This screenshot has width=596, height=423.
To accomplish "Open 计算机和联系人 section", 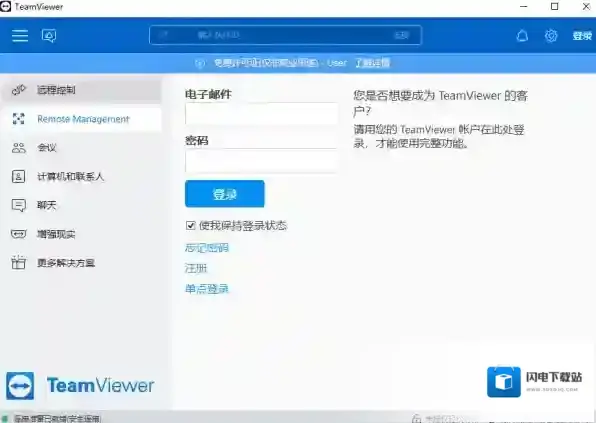I will coord(81,177).
